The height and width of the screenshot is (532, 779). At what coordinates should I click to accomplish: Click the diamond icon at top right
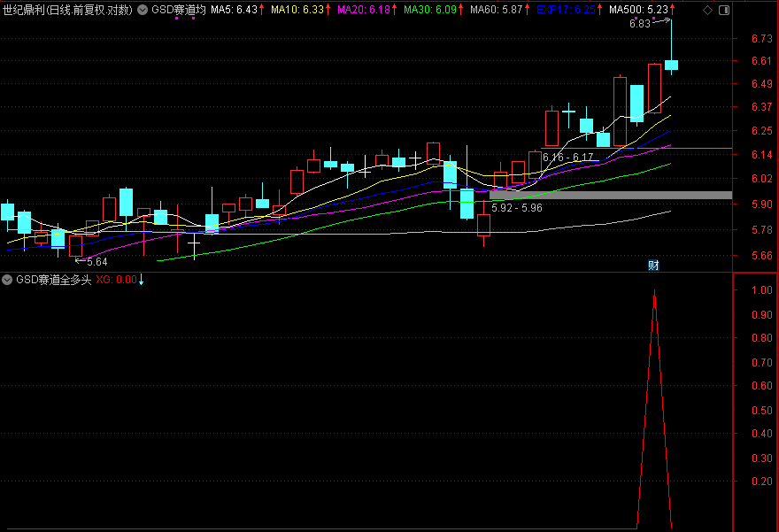[x=706, y=10]
